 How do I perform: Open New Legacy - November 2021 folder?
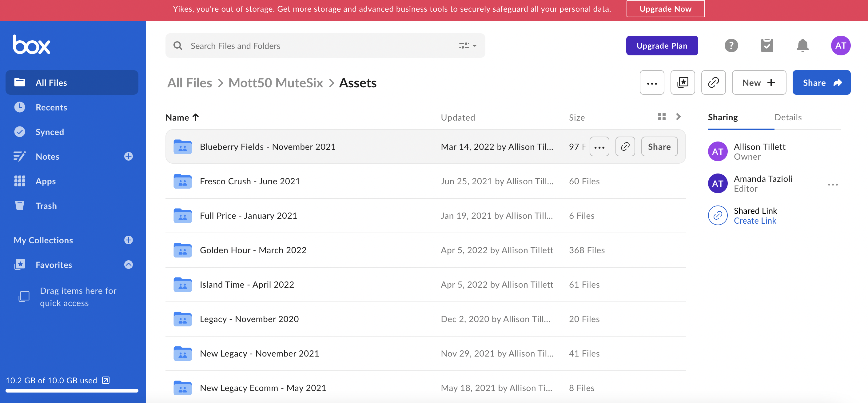(x=259, y=353)
